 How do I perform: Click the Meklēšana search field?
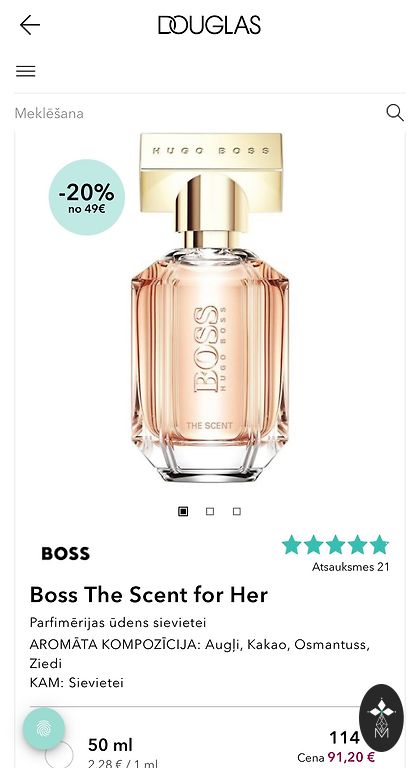(x=196, y=113)
